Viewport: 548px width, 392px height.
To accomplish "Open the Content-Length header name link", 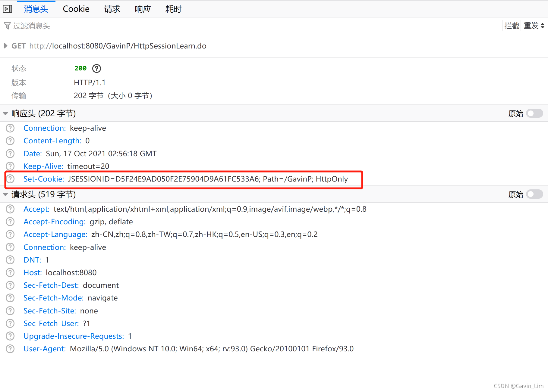I will point(52,141).
